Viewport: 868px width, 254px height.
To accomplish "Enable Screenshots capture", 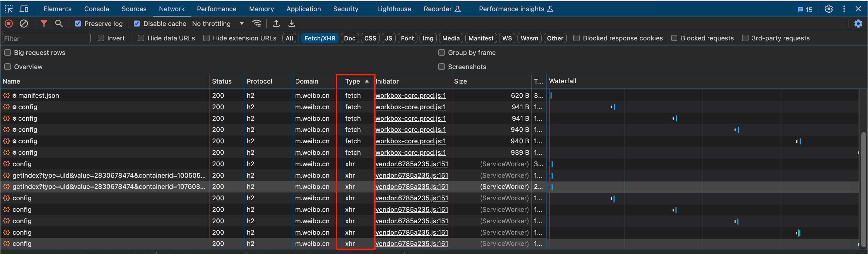I will point(442,67).
